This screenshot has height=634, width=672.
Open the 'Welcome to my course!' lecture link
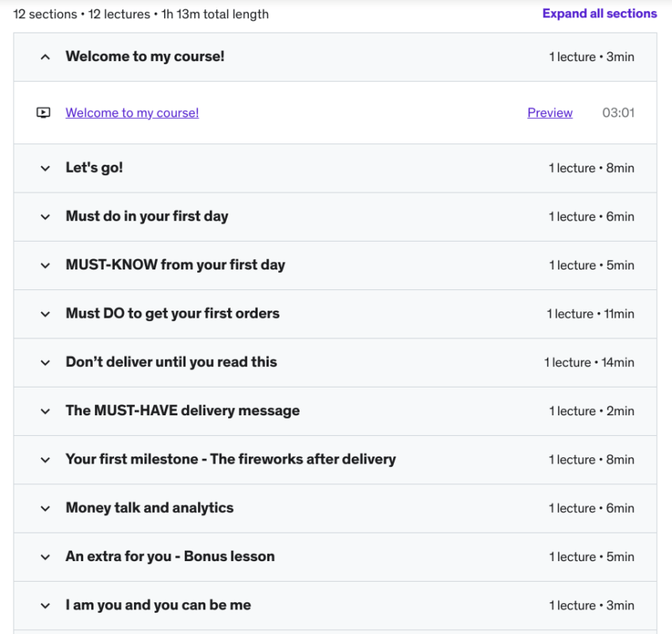[x=132, y=113]
